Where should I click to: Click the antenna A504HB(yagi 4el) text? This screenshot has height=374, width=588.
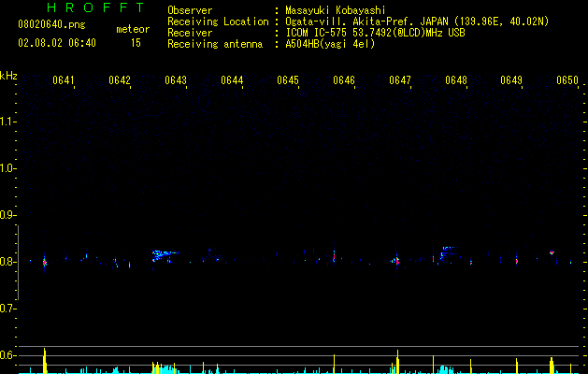click(x=330, y=44)
